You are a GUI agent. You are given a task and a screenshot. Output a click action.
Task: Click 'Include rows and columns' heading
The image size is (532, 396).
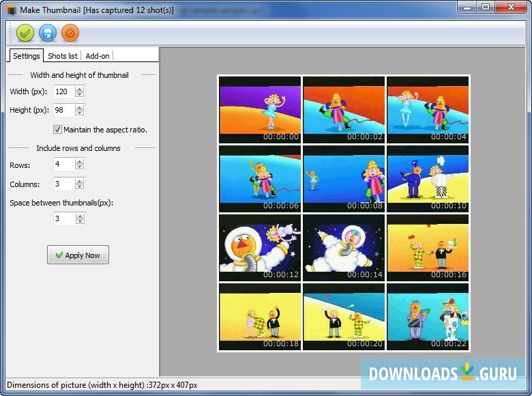tap(78, 148)
